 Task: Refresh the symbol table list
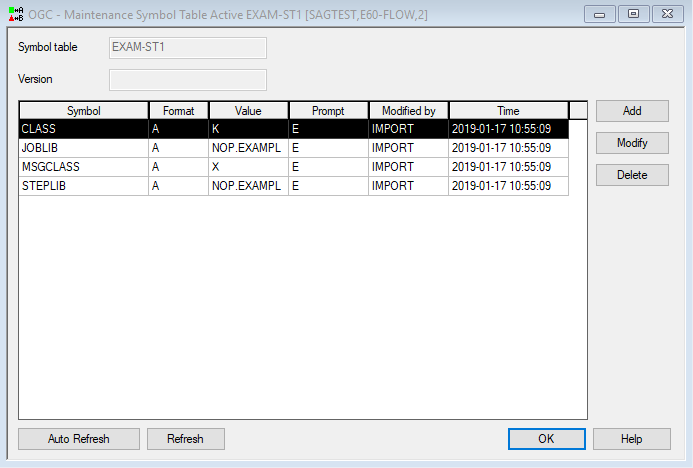(x=185, y=439)
